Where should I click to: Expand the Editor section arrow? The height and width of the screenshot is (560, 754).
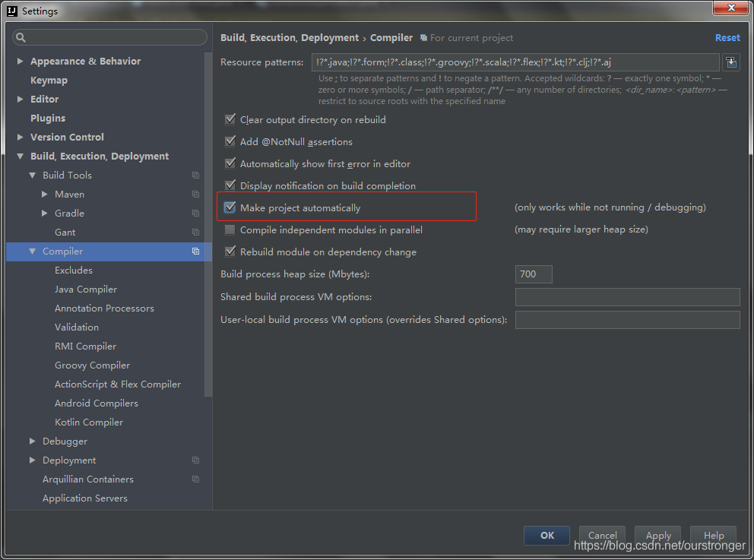pos(21,99)
